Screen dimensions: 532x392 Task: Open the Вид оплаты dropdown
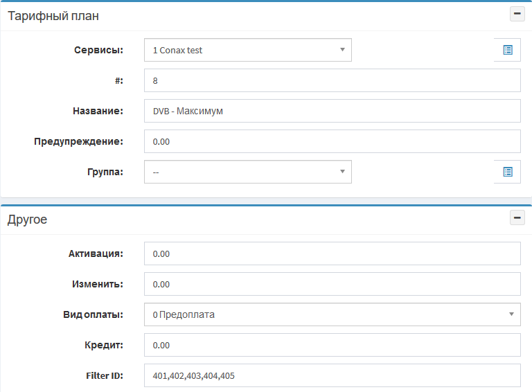click(332, 314)
